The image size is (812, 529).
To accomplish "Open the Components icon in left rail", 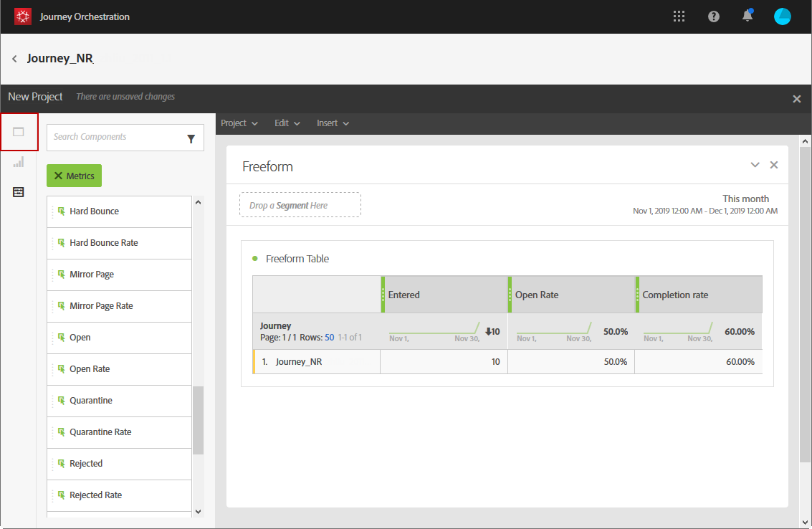I will pyautogui.click(x=19, y=192).
